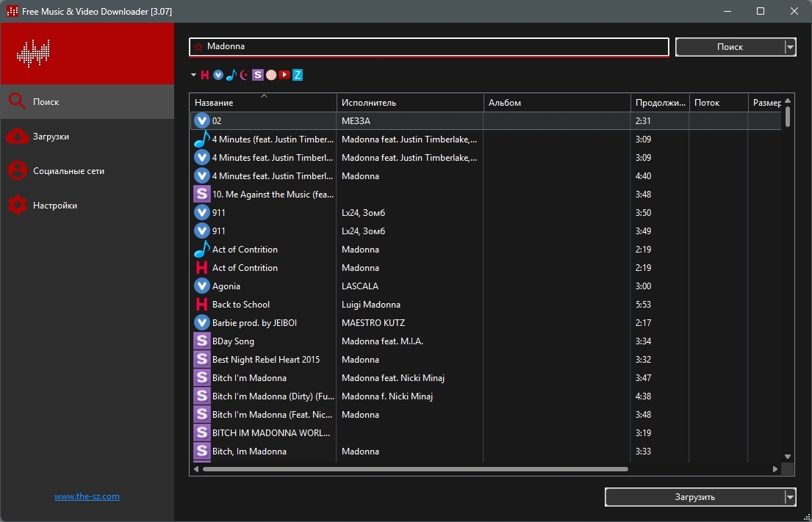Click the magnifier icon beside Поиск
The height and width of the screenshot is (522, 812).
coord(17,101)
